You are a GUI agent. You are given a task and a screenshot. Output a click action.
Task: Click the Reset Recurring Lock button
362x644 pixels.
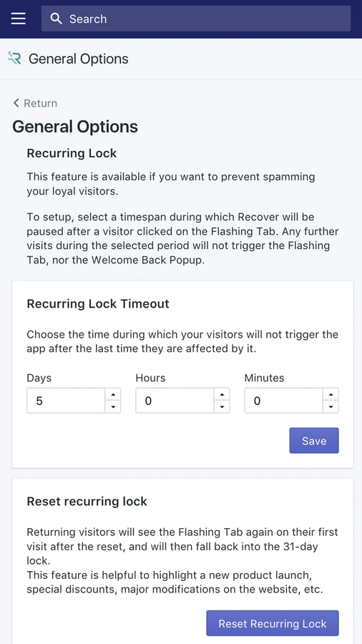pyautogui.click(x=273, y=623)
